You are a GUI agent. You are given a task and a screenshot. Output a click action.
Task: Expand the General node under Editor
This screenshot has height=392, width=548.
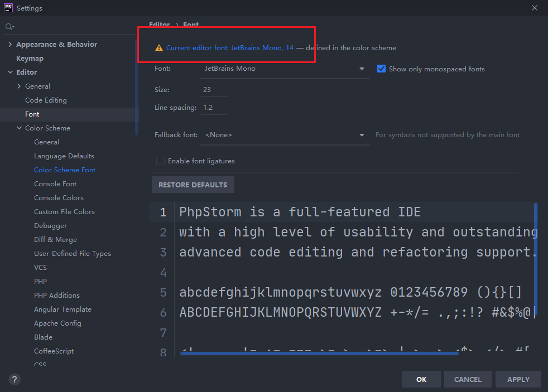point(19,86)
